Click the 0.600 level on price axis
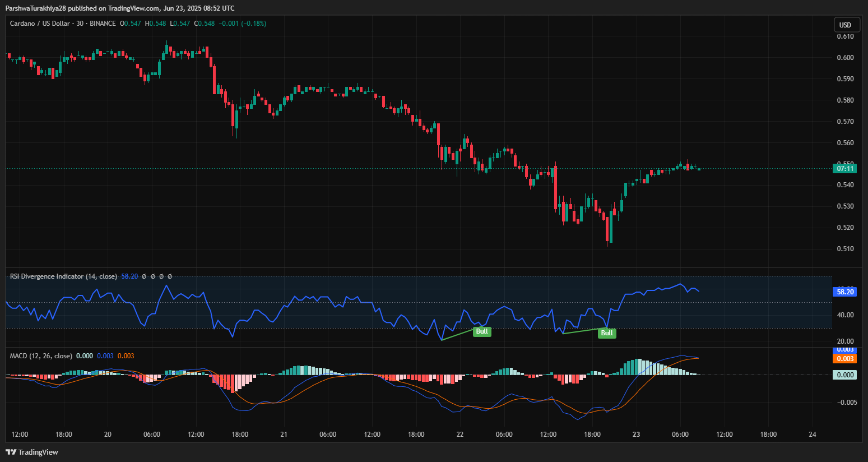Image resolution: width=868 pixels, height=462 pixels. tap(845, 58)
